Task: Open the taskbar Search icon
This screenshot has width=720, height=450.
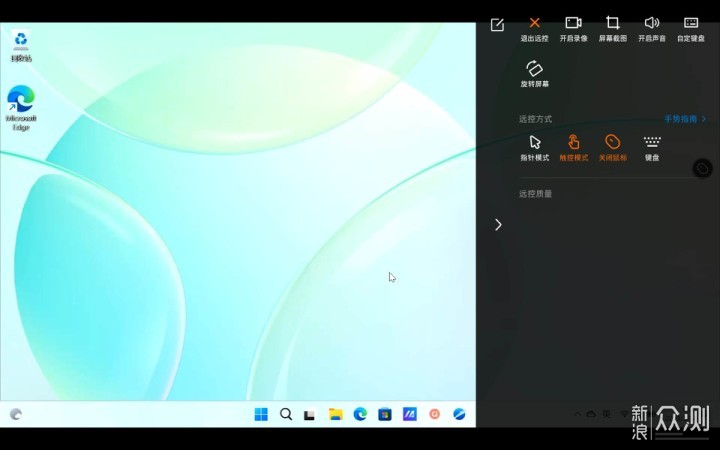Action: [x=286, y=414]
